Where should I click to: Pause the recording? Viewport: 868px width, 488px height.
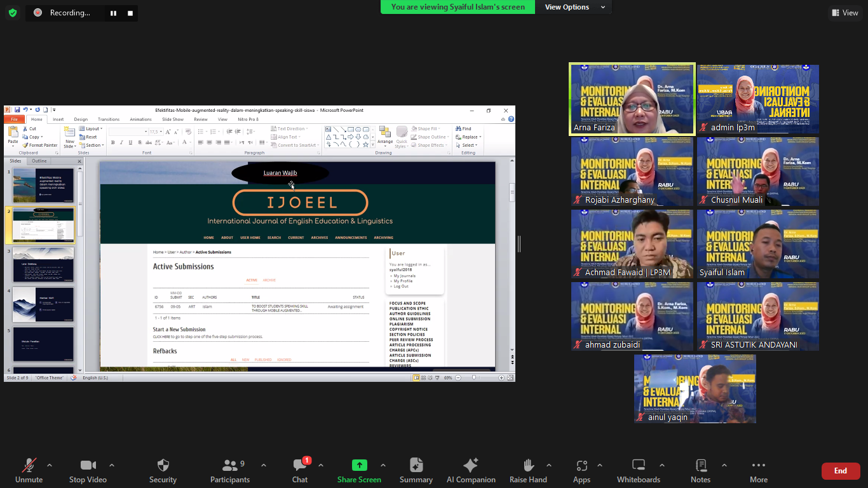tap(113, 13)
